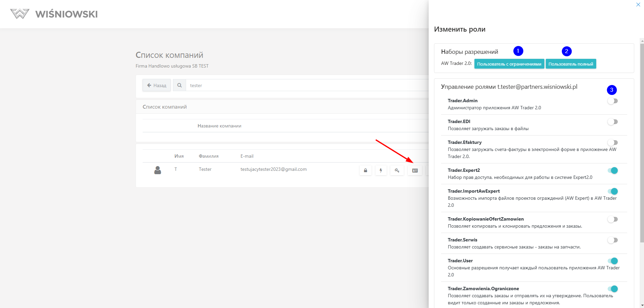Click the lightning bolt icon in Tester row
Image resolution: width=644 pixels, height=308 pixels.
381,170
